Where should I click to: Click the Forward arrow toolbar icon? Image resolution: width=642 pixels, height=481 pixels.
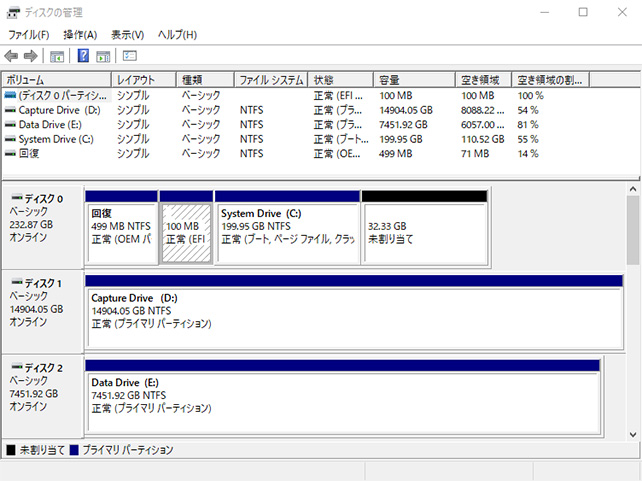[x=31, y=56]
